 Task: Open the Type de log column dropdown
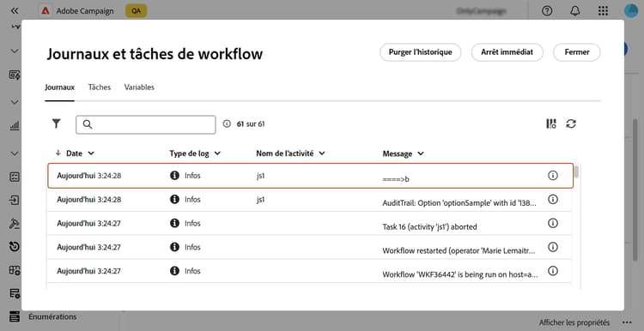[x=217, y=153]
